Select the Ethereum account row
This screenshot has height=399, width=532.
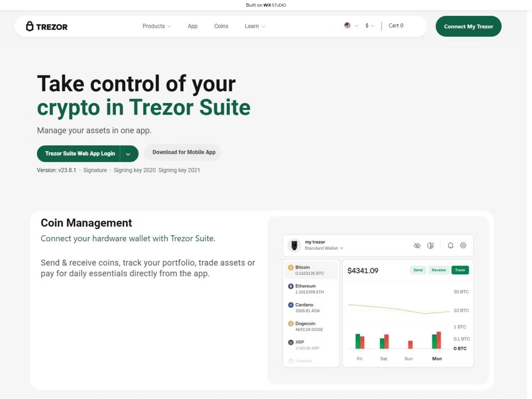(x=311, y=289)
